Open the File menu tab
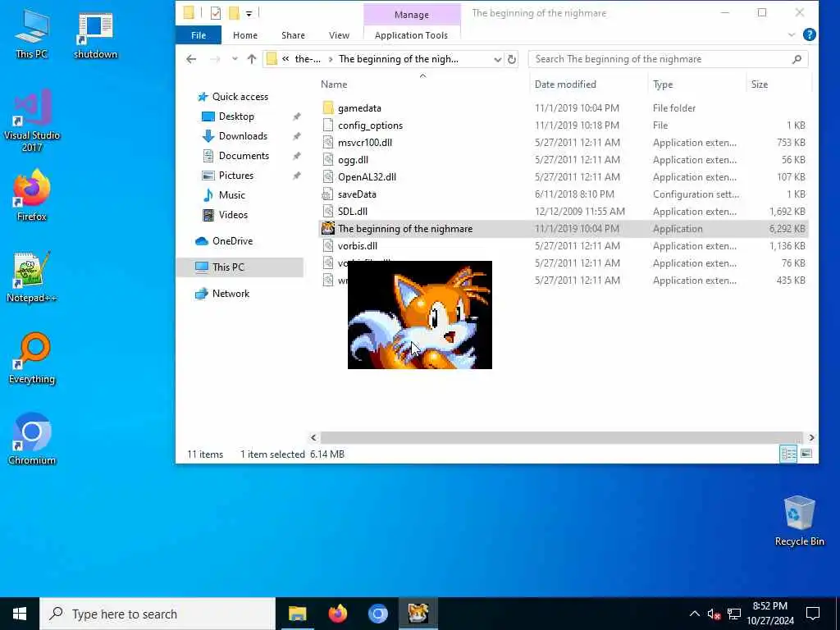This screenshot has width=840, height=630. pos(199,35)
